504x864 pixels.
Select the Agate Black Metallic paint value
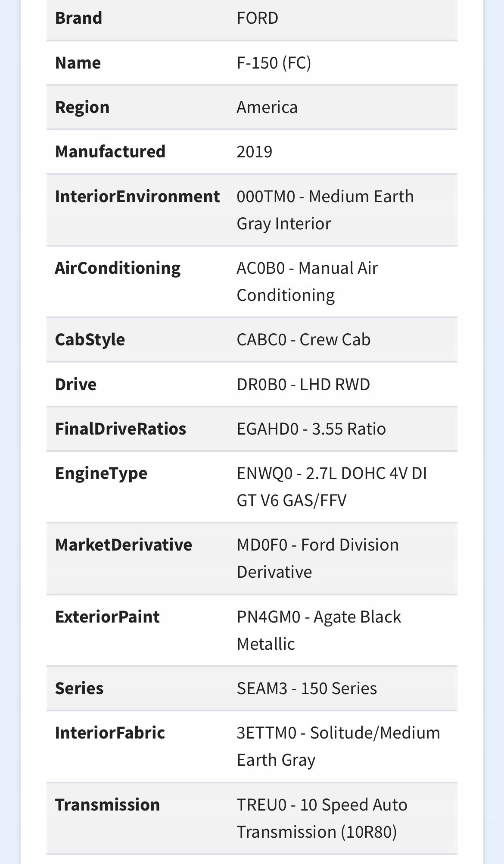pyautogui.click(x=318, y=630)
